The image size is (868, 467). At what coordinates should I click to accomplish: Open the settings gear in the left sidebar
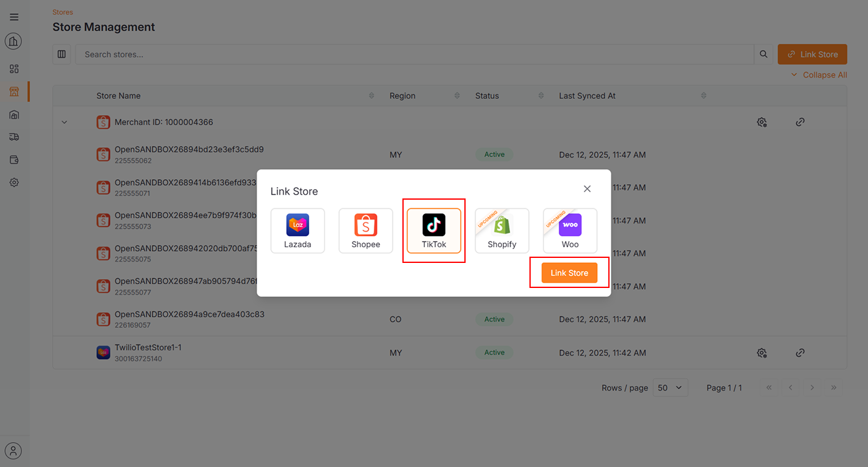point(14,182)
